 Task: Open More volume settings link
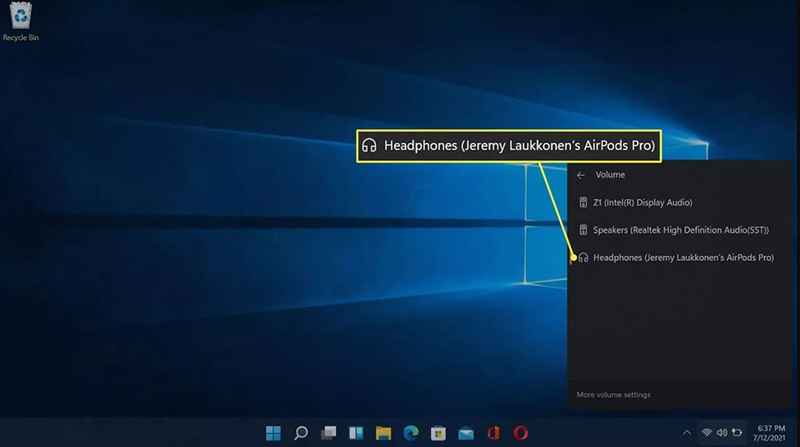[613, 395]
